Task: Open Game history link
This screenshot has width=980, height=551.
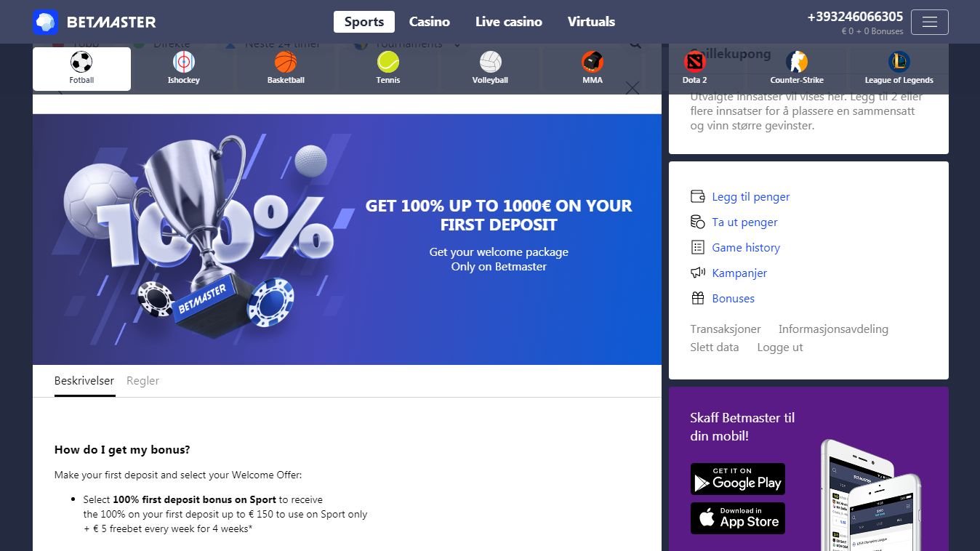Action: (x=746, y=248)
